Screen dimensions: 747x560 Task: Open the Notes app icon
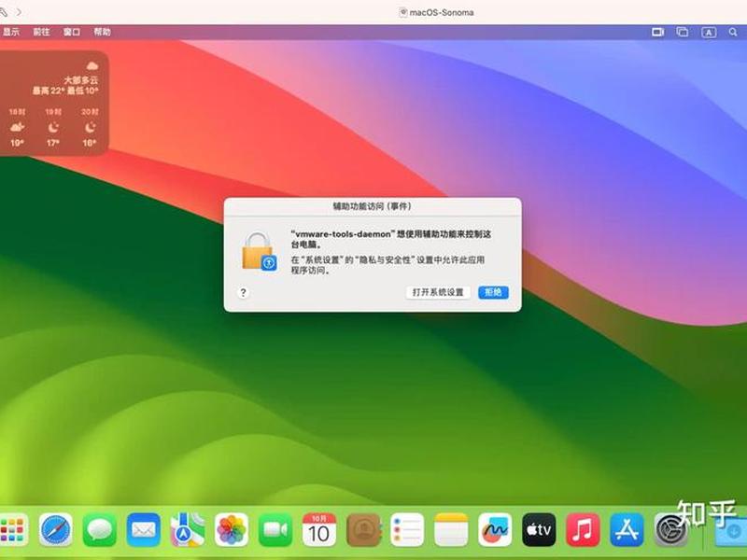click(451, 529)
